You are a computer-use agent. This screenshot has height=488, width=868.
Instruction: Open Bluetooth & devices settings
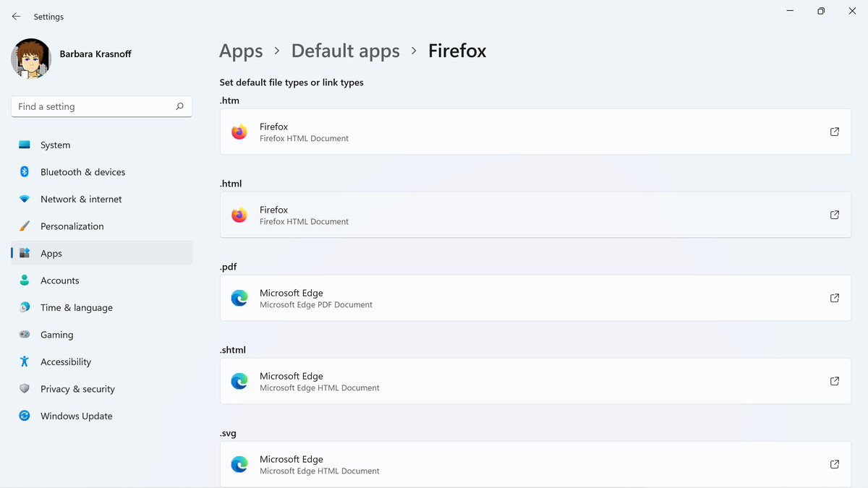pyautogui.click(x=82, y=171)
